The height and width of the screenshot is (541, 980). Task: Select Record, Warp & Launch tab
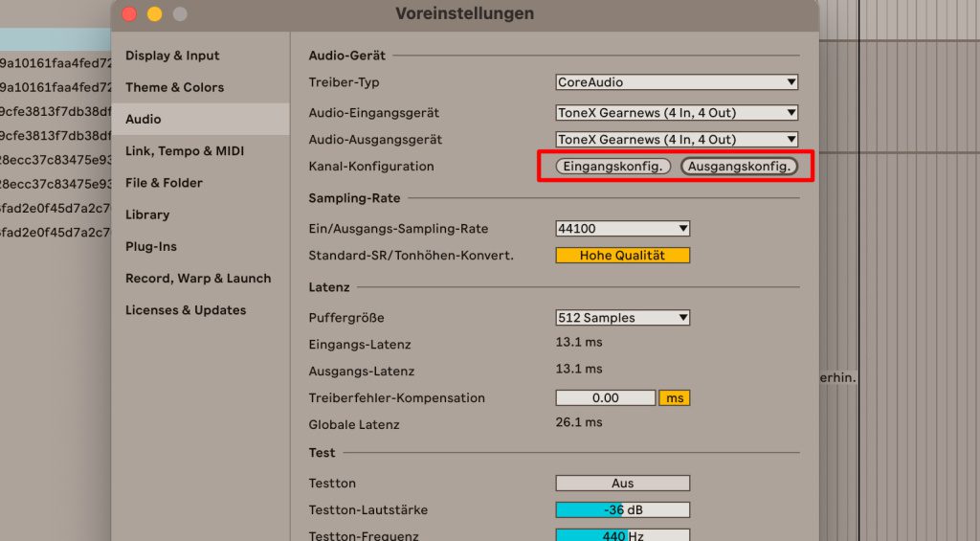point(198,279)
